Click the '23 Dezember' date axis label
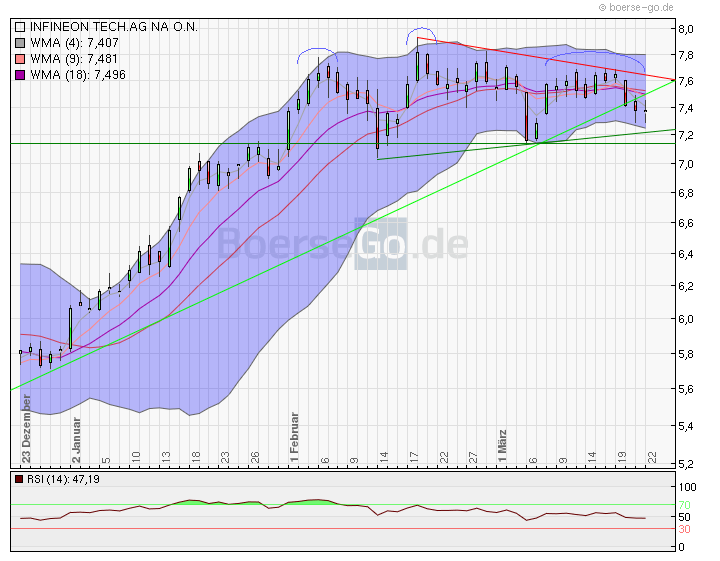This screenshot has width=720, height=561. tap(26, 428)
